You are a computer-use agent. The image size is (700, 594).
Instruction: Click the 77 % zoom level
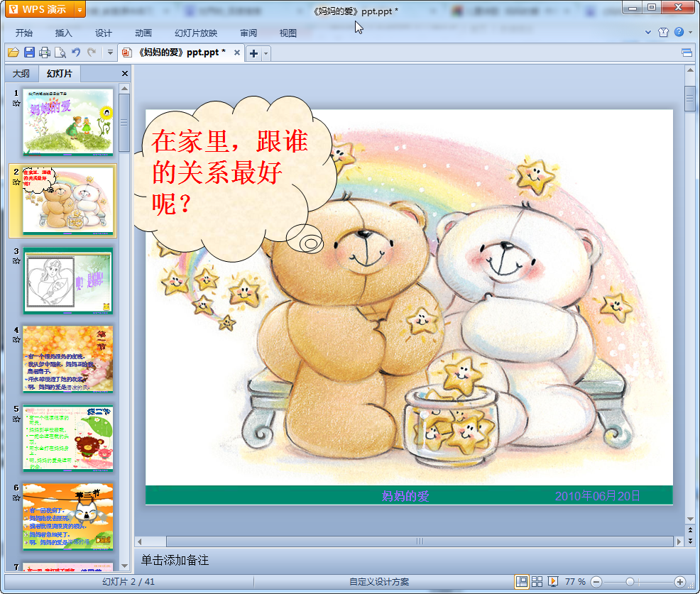575,581
